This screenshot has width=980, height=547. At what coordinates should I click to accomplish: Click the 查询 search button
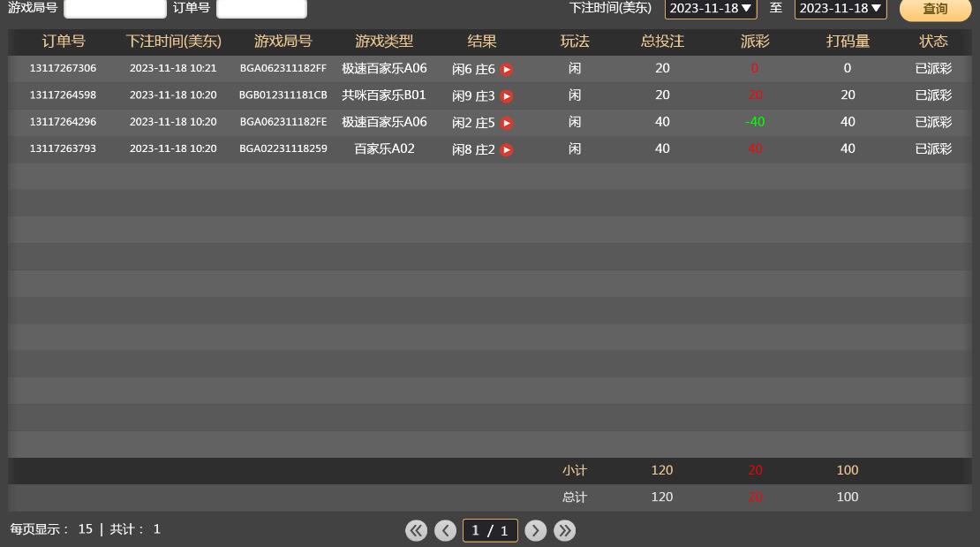coord(936,9)
